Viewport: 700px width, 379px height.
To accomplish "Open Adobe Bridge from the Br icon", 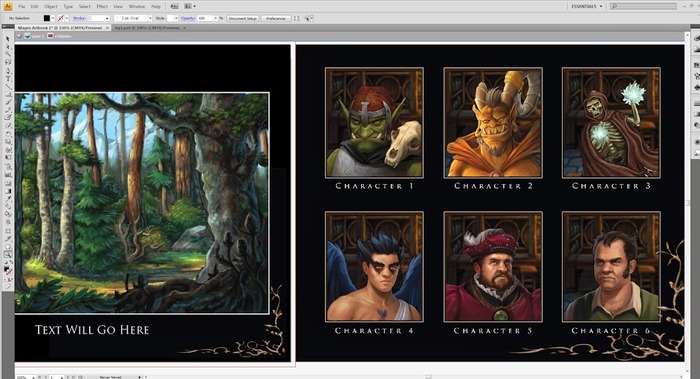I will coord(175,6).
